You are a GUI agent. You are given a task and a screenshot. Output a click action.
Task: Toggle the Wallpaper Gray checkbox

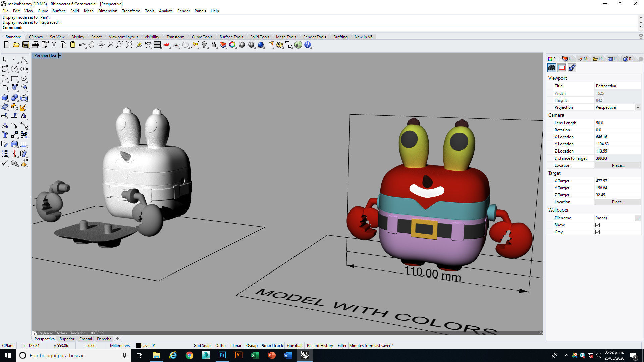click(x=597, y=232)
